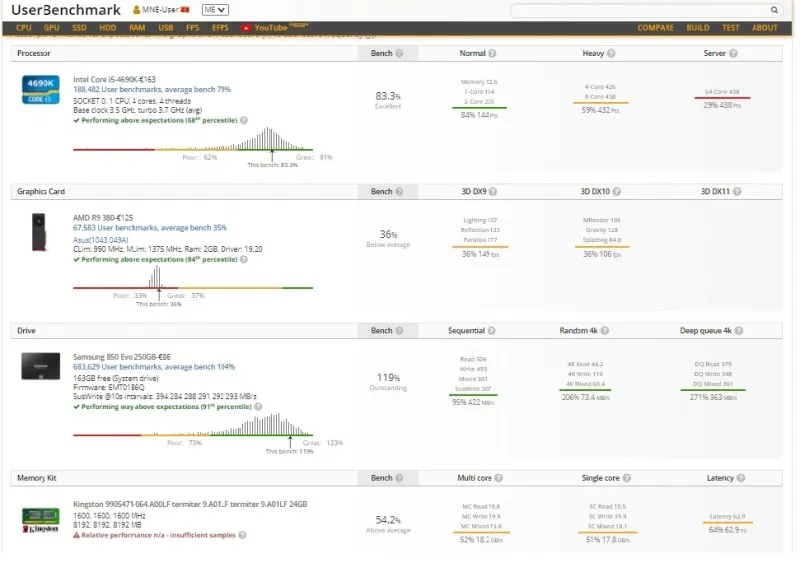Click the memory 54.2% bench score
800x572 pixels.
(388, 520)
